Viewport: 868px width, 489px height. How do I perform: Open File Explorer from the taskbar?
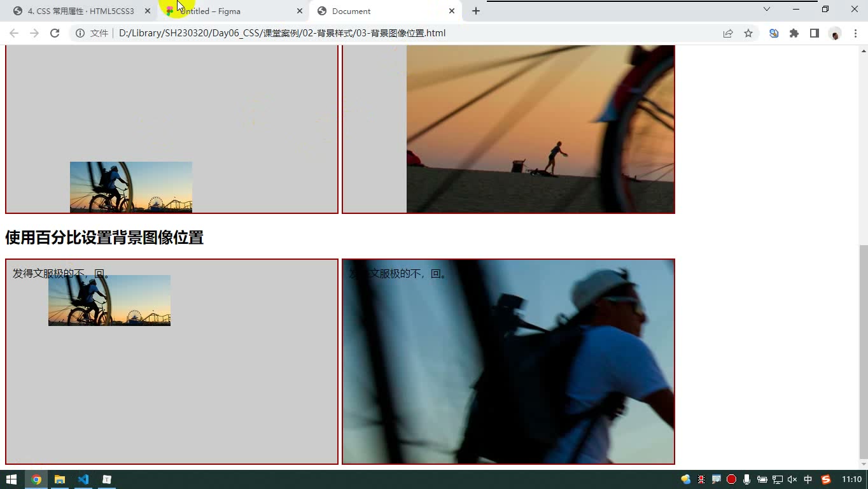point(60,479)
